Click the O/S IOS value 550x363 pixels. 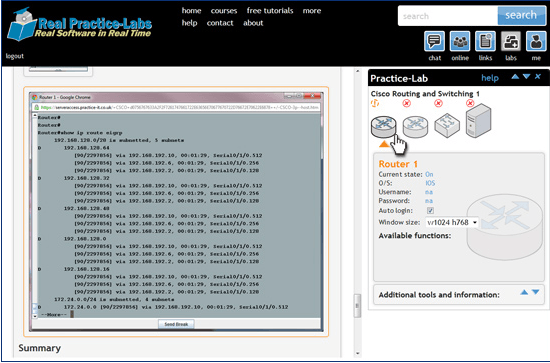(x=430, y=183)
